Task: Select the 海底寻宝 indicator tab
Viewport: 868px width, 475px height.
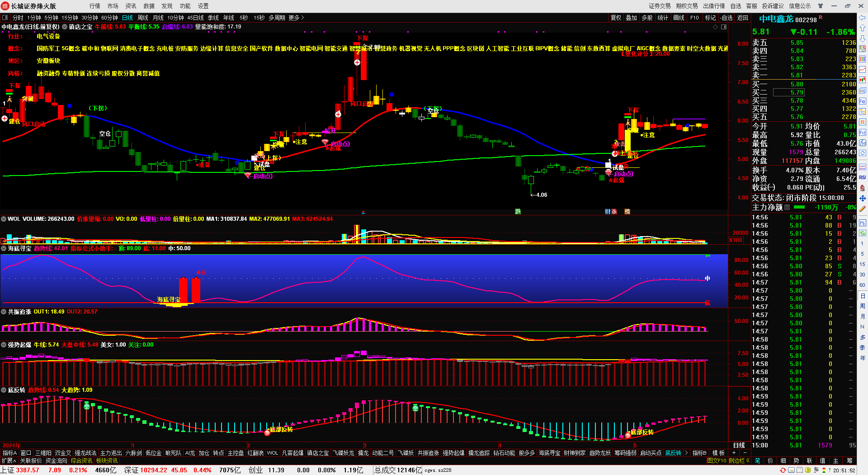Action: [x=549, y=453]
